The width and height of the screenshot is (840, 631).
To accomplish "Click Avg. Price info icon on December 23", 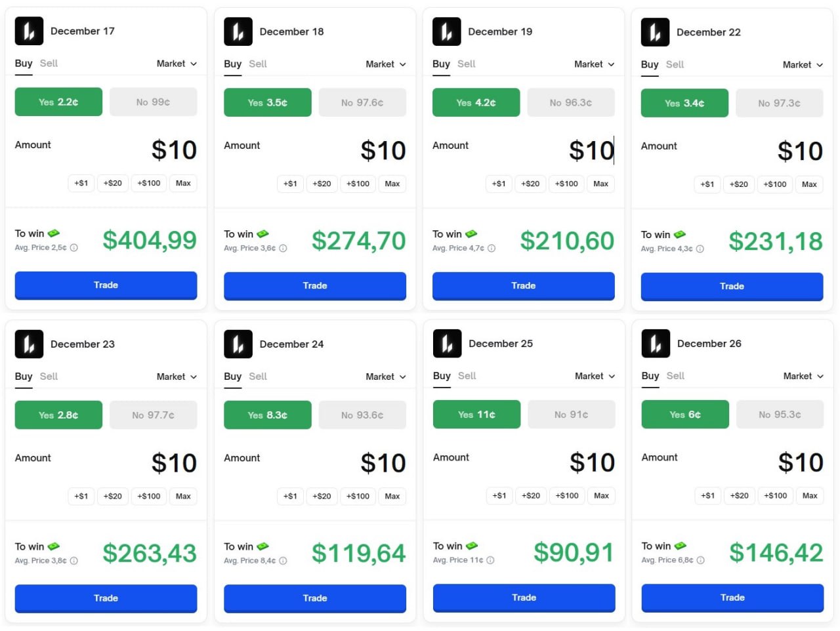I will 74,561.
